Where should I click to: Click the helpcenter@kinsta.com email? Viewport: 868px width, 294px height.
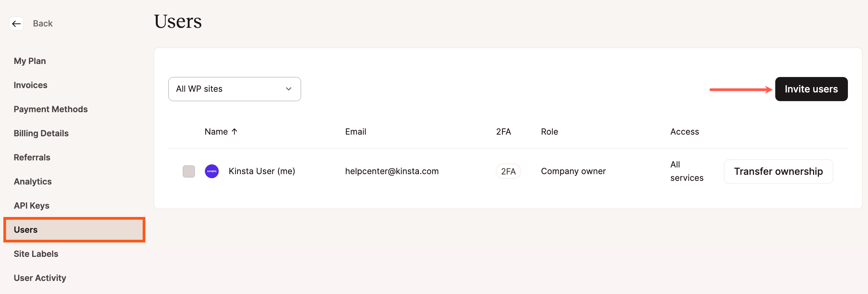tap(392, 171)
